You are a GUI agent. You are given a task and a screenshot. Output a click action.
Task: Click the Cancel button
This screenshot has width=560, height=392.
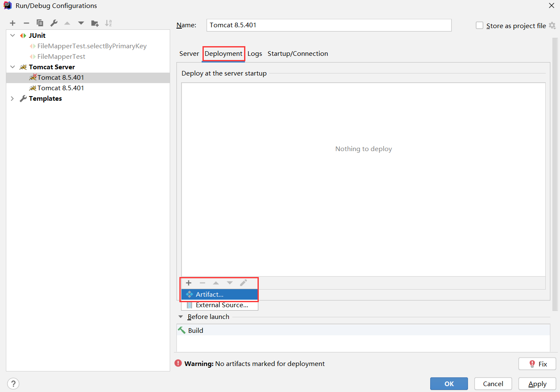[493, 384]
